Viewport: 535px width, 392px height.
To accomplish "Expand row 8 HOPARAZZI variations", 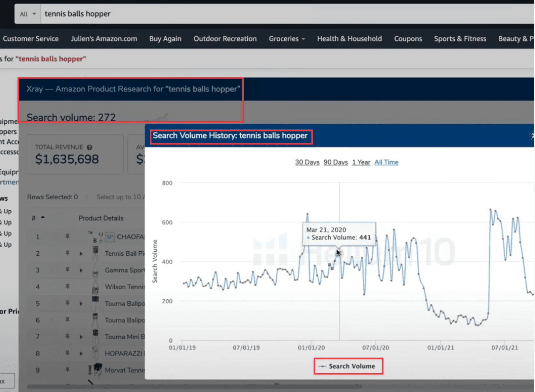I will [x=81, y=354].
